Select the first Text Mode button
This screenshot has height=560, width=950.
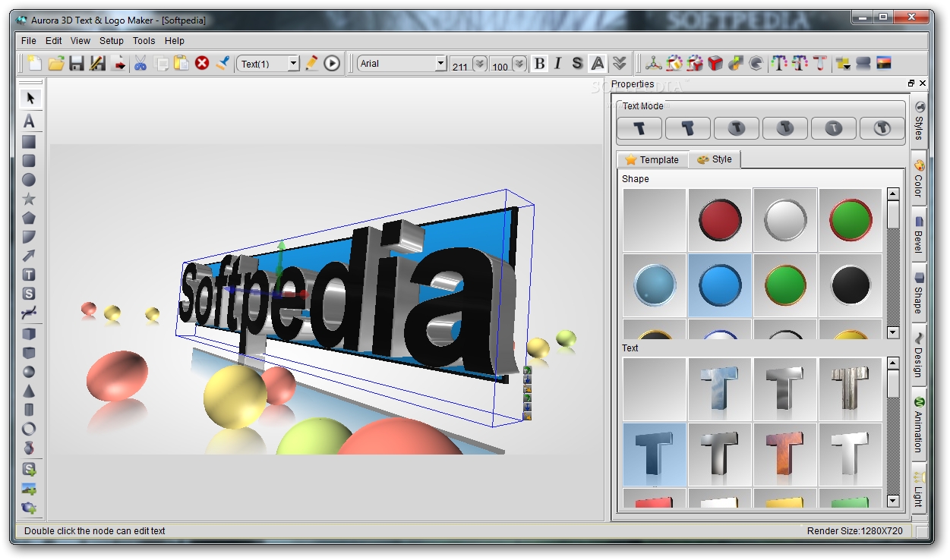[639, 128]
